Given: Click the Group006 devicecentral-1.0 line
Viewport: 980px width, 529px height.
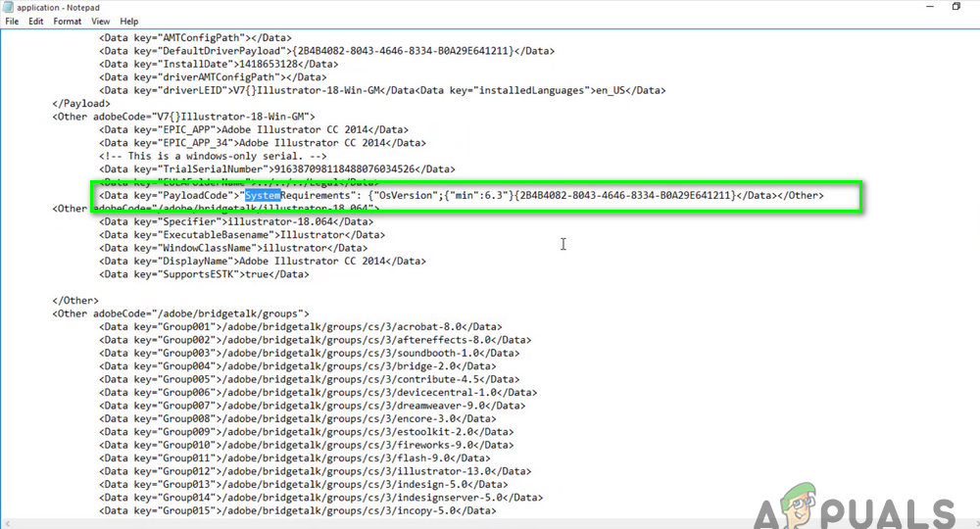Looking at the screenshot, I should pyautogui.click(x=318, y=392).
